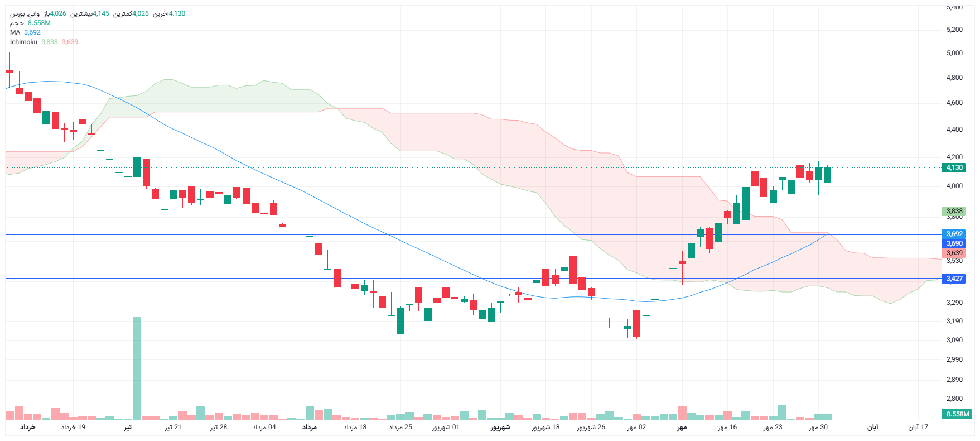Click the light blue 3,692 MA price tag
Image resolution: width=980 pixels, height=441 pixels.
coord(954,234)
